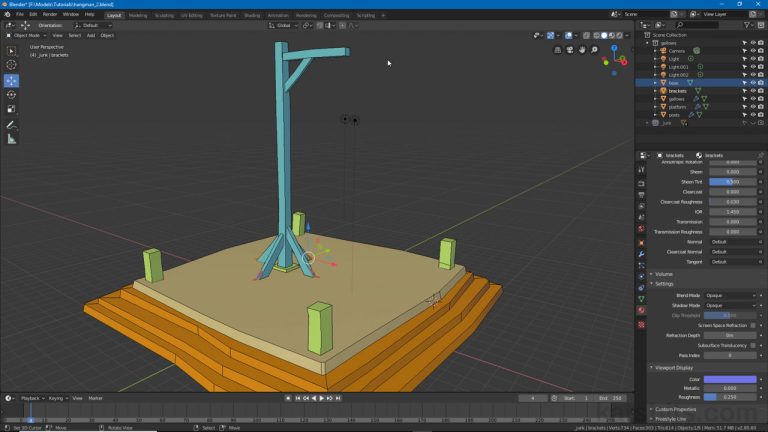Image resolution: width=768 pixels, height=432 pixels.
Task: Open the Blend Mode dropdown
Action: pos(730,296)
